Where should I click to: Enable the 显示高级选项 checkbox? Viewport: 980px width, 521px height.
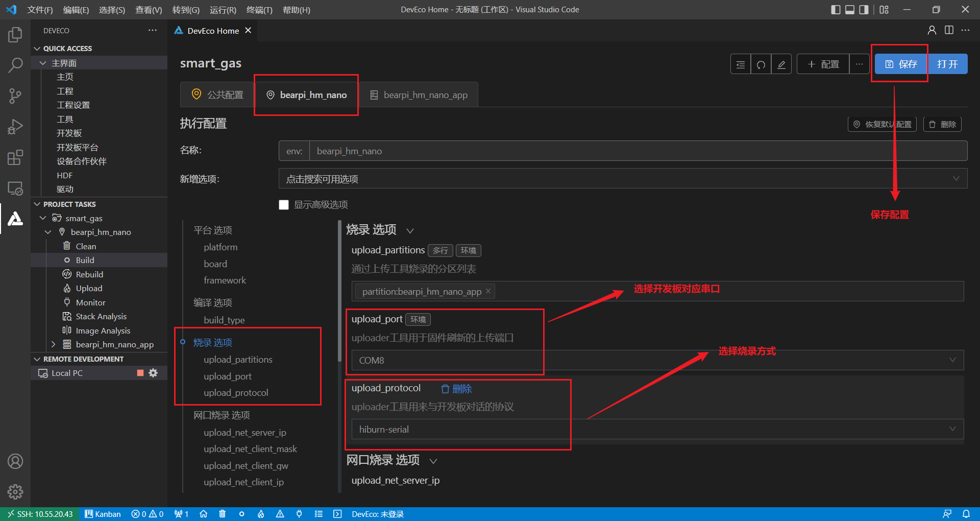(284, 205)
